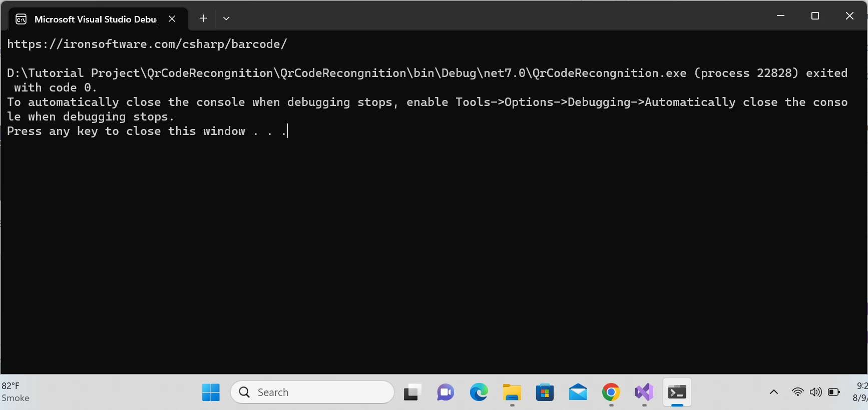868x410 pixels.
Task: Switch to Visual Studio on the taskbar
Action: coord(644,392)
